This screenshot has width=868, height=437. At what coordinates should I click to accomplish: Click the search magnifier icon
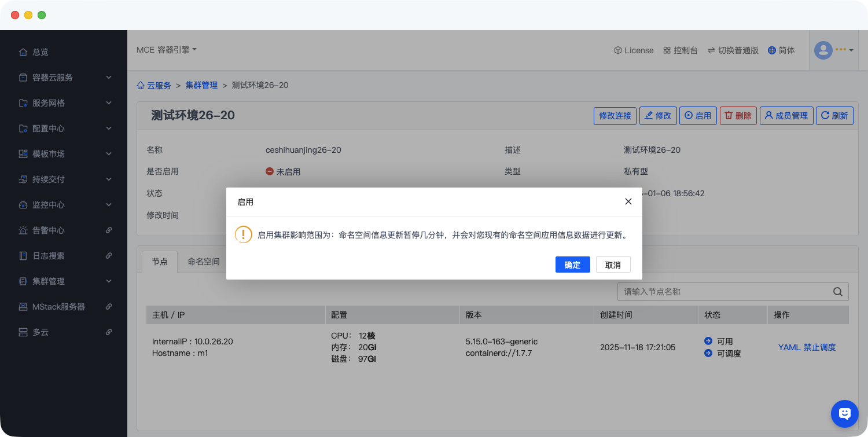click(x=837, y=292)
